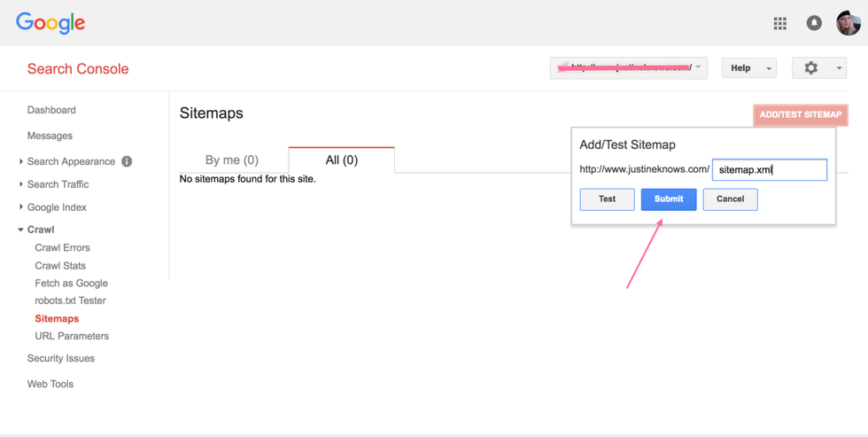
Task: Click the Add/Test Sitemap dialog title
Action: [628, 145]
